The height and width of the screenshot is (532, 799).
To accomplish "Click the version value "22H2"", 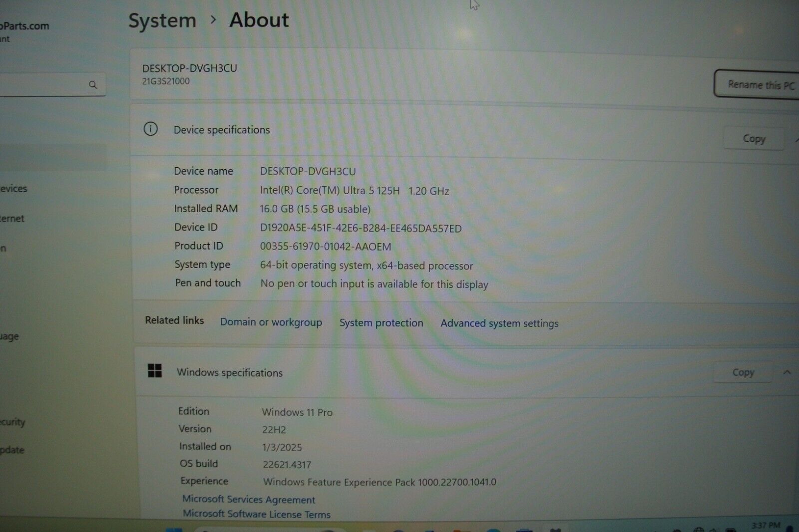I will coord(274,430).
